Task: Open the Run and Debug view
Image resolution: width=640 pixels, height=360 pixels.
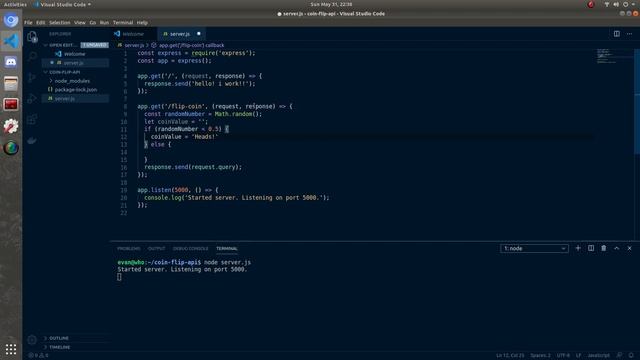Action: (x=32, y=98)
